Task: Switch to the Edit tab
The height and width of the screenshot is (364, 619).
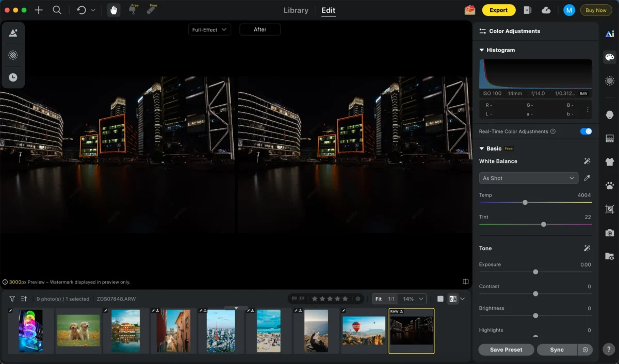Action: [x=328, y=10]
